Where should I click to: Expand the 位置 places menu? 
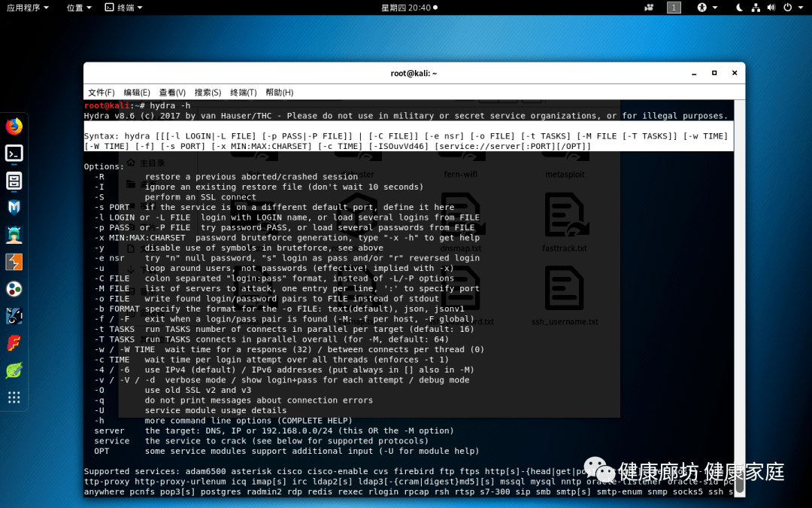[x=79, y=8]
